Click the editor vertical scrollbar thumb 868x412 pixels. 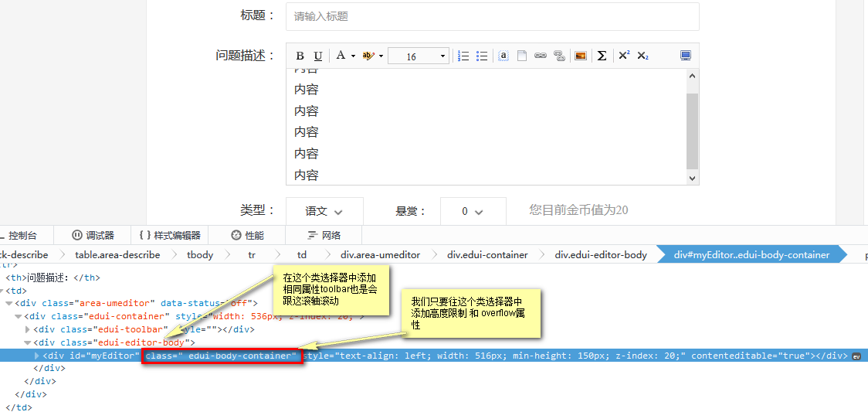click(692, 131)
